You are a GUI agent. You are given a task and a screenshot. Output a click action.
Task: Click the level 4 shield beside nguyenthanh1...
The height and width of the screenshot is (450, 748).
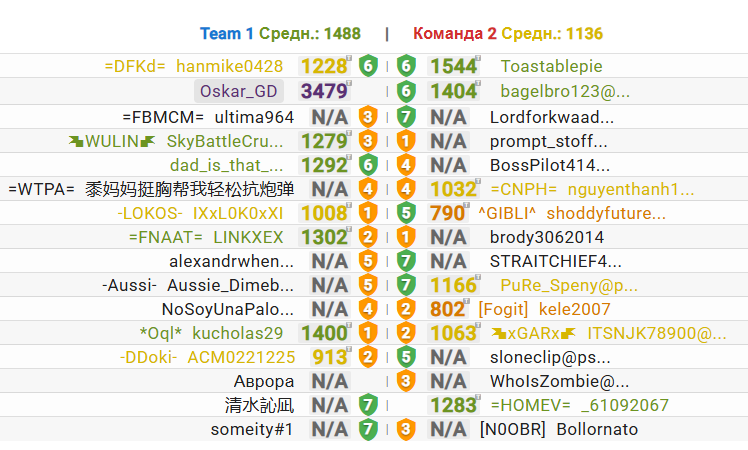(x=406, y=189)
